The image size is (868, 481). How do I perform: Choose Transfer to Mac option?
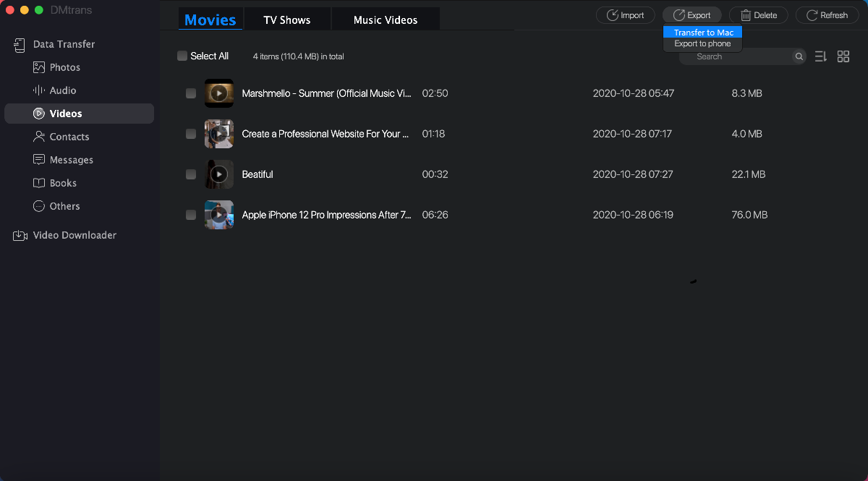(703, 33)
